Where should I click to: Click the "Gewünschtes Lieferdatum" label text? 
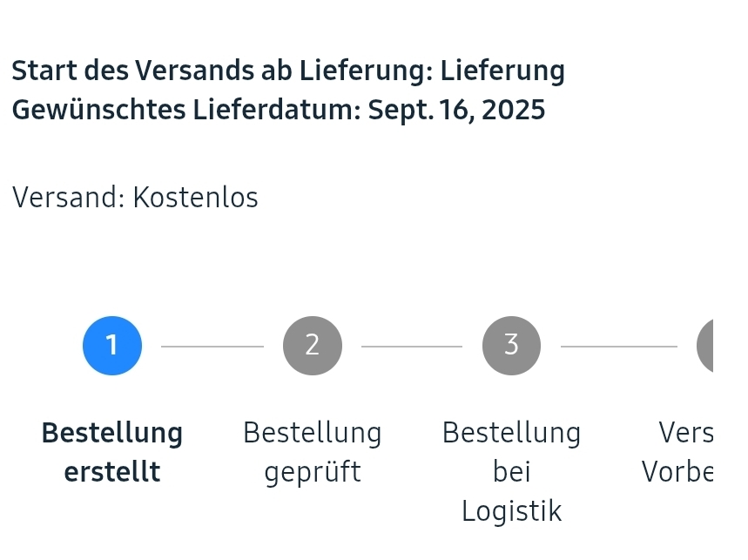185,111
